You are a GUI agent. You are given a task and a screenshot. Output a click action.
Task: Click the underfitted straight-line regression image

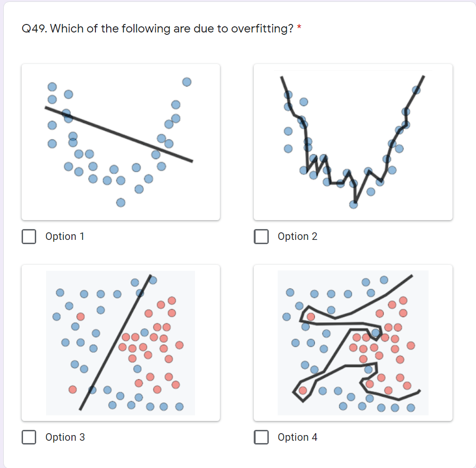[x=120, y=141]
